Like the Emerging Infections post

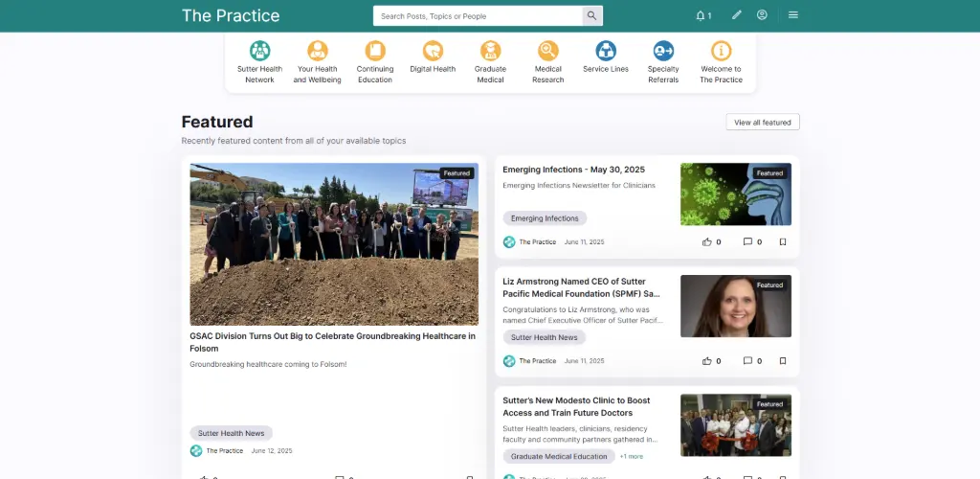707,242
